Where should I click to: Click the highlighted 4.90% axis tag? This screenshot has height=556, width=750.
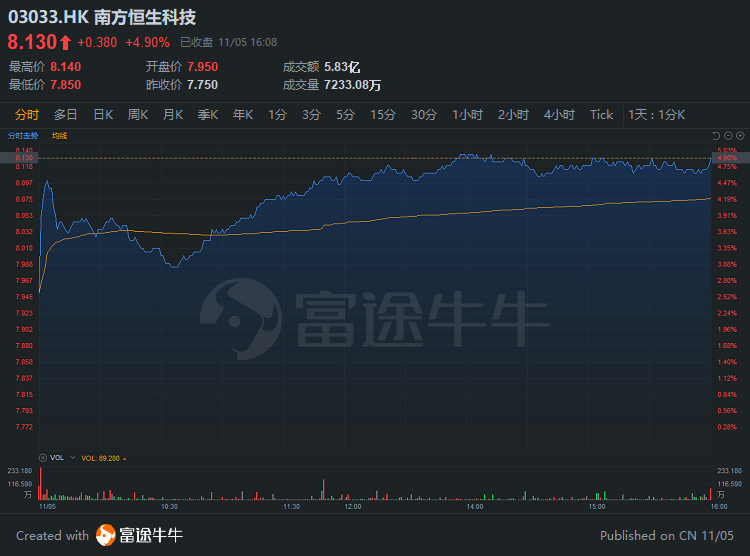pos(731,158)
